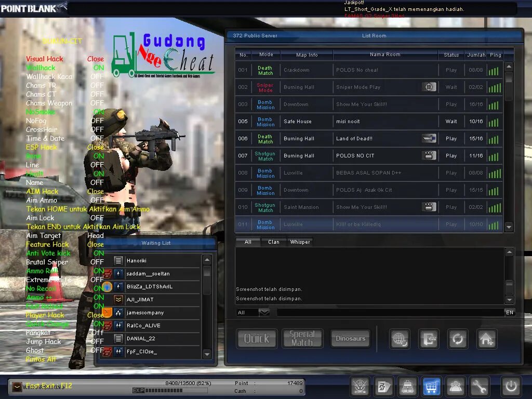Viewport: 532px width, 399px height.
Task: Click the chat message input field
Action: (x=390, y=312)
